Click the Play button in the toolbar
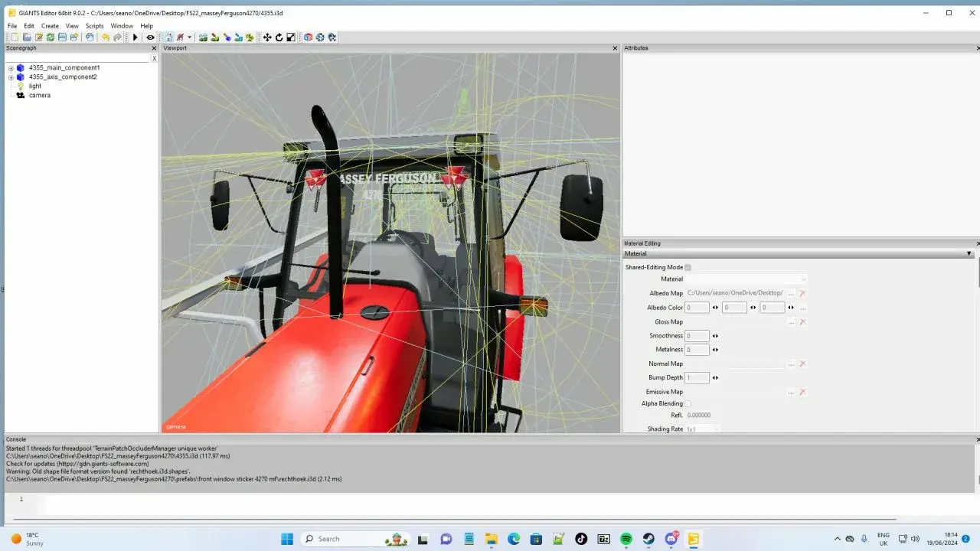Viewport: 980px width, 551px height. (136, 37)
